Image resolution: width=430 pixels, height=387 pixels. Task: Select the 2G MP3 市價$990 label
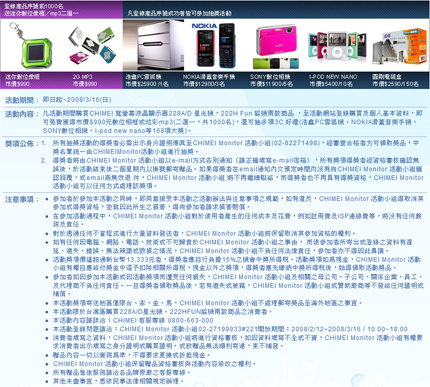coord(85,80)
